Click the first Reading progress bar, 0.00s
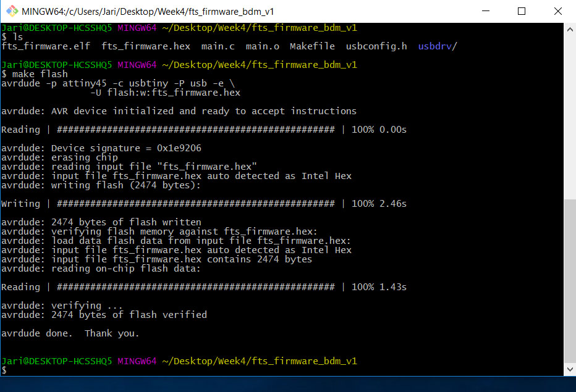Image resolution: width=576 pixels, height=392 pixels. [x=204, y=130]
